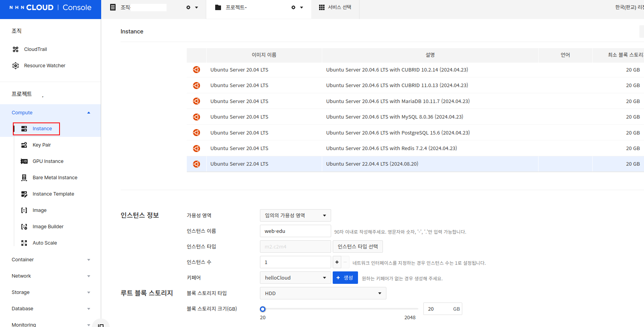Click Ubuntu logo for CUBRID 10.2.14 image
This screenshot has height=327, width=644.
197,70
